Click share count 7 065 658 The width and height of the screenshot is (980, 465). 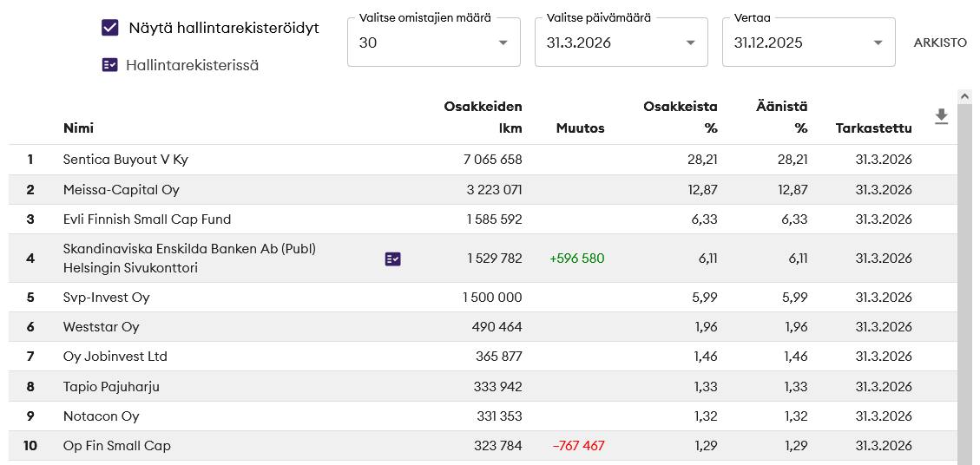(494, 160)
